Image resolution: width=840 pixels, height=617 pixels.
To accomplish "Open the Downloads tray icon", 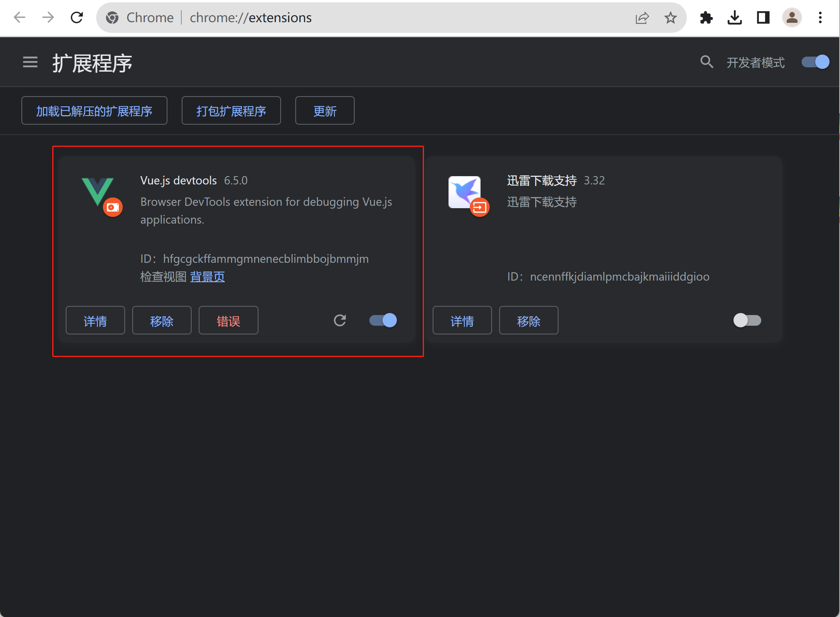I will click(x=735, y=18).
